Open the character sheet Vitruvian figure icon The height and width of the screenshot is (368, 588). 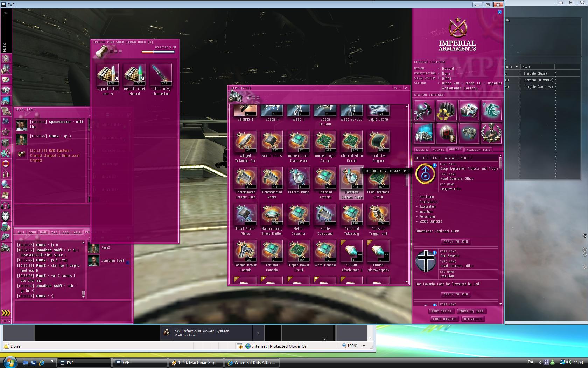[6, 59]
